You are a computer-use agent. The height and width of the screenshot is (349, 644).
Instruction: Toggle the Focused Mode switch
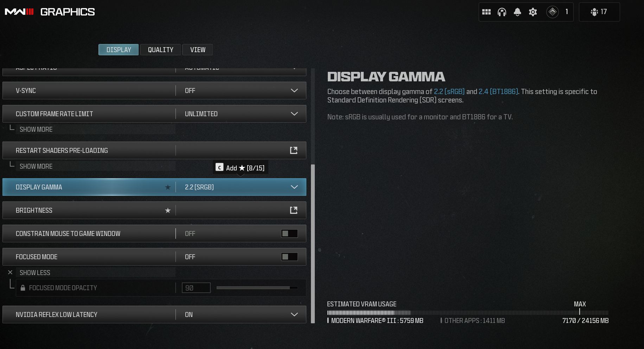coord(289,257)
